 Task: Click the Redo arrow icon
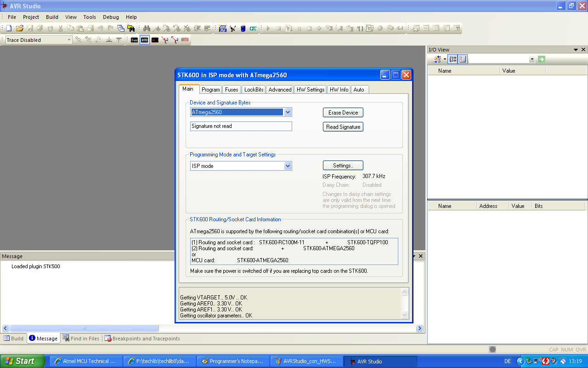pos(111,29)
